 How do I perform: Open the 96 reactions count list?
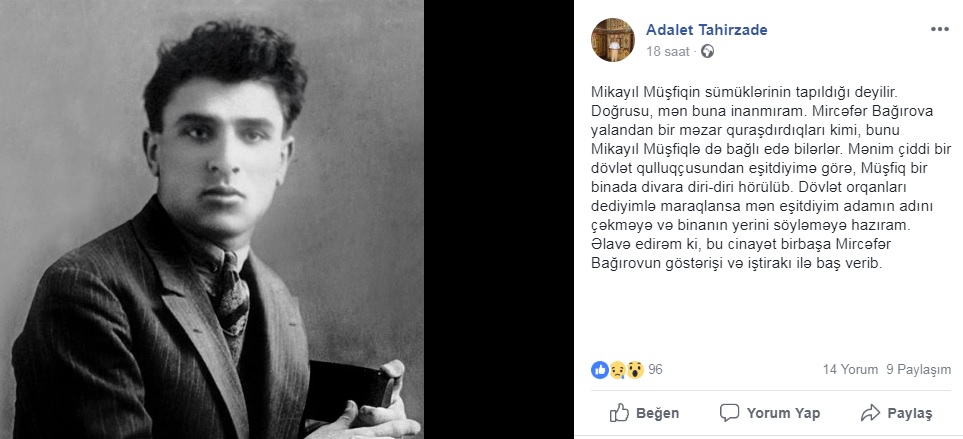[x=655, y=370]
